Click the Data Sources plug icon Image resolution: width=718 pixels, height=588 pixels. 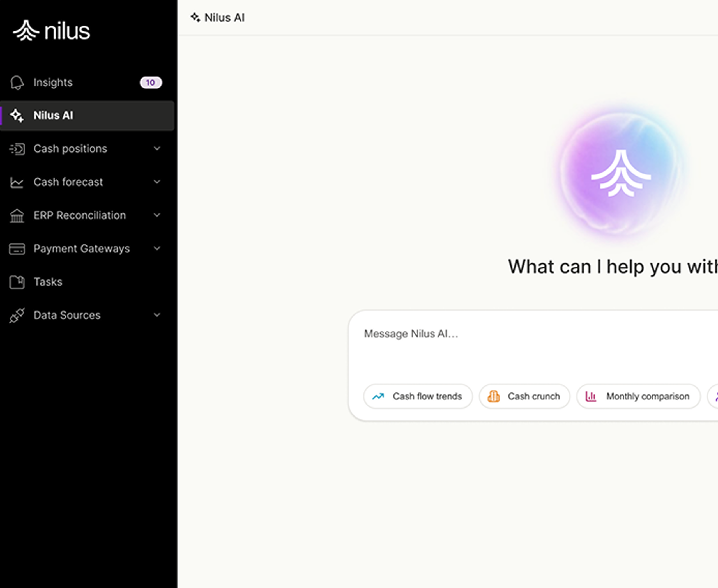pyautogui.click(x=17, y=315)
